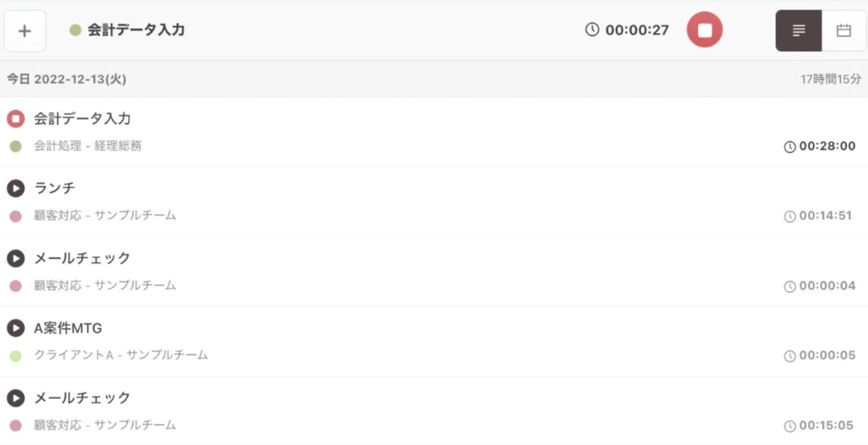Viewport: 868px width, 445px height.
Task: Click the 17時間15分 daily total
Action: [x=830, y=79]
